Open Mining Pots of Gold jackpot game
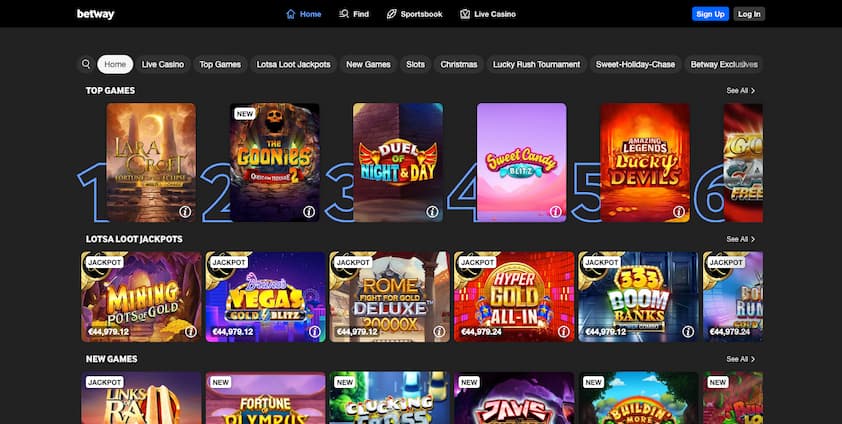 (141, 297)
